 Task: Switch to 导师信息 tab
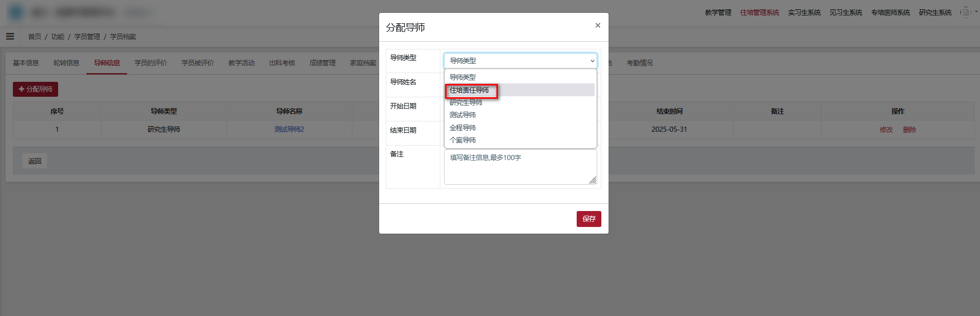tap(106, 63)
